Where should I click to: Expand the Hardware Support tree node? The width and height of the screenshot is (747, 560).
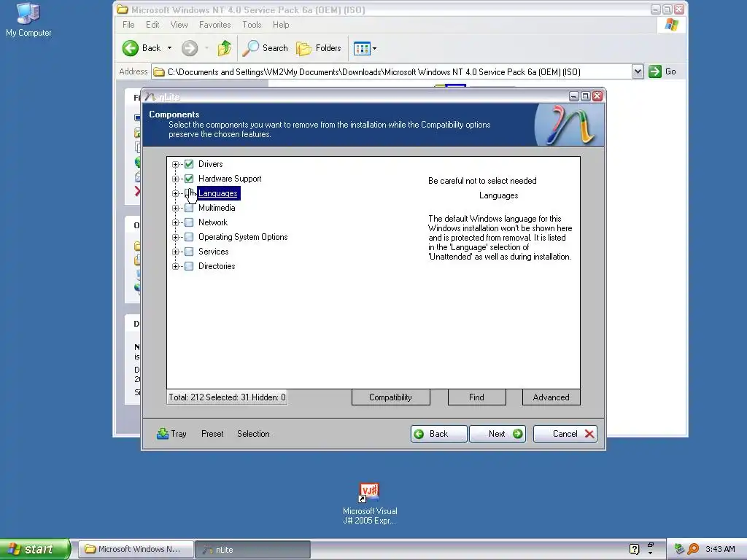pos(175,179)
